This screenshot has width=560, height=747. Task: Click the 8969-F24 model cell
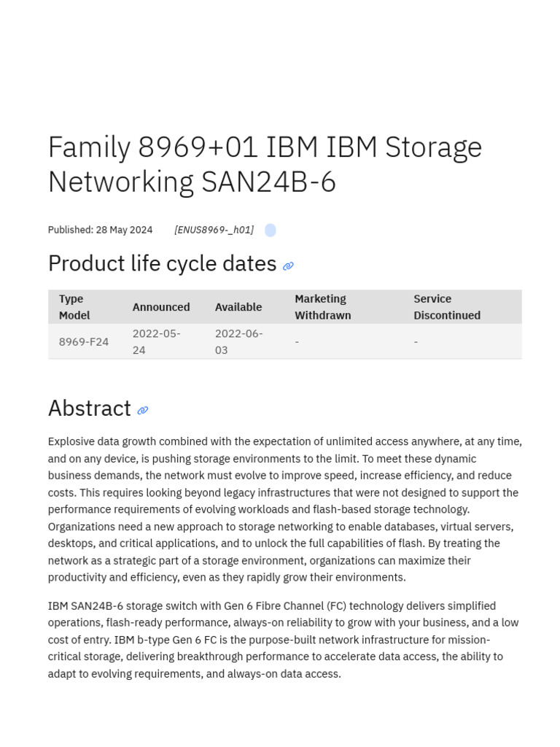click(x=84, y=341)
